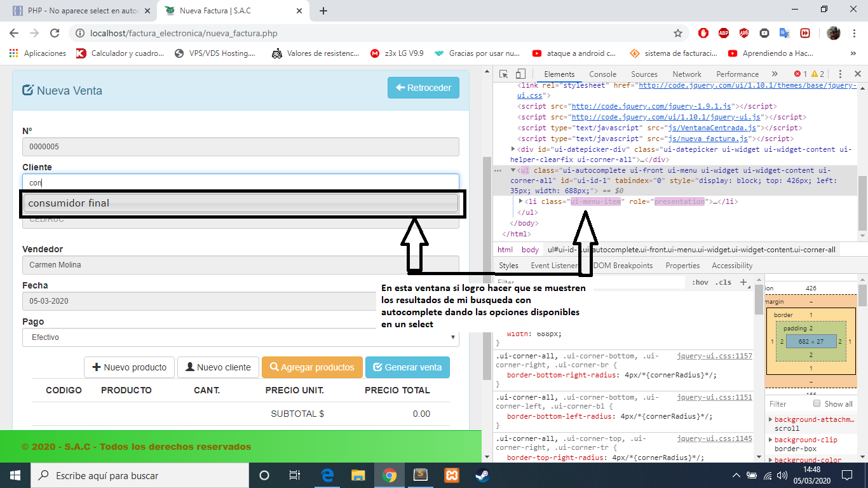
Task: Click the yellow warning count icon
Action: [815, 74]
